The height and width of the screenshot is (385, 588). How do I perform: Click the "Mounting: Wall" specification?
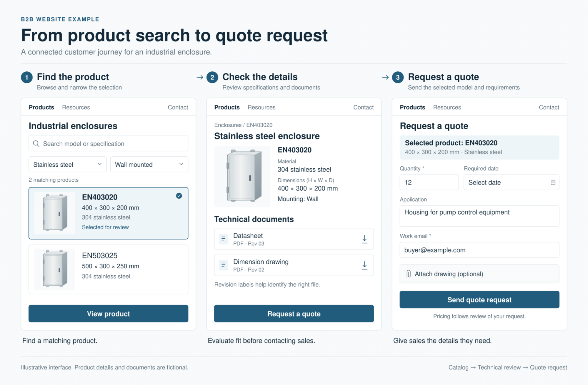(x=298, y=199)
